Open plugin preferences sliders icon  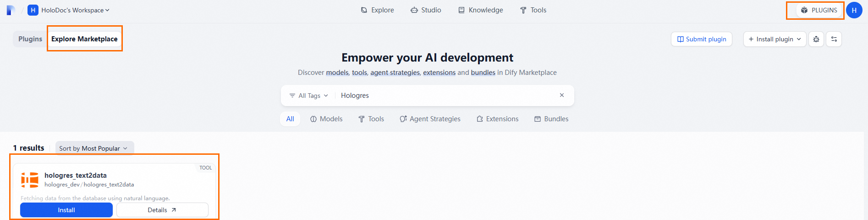(834, 39)
